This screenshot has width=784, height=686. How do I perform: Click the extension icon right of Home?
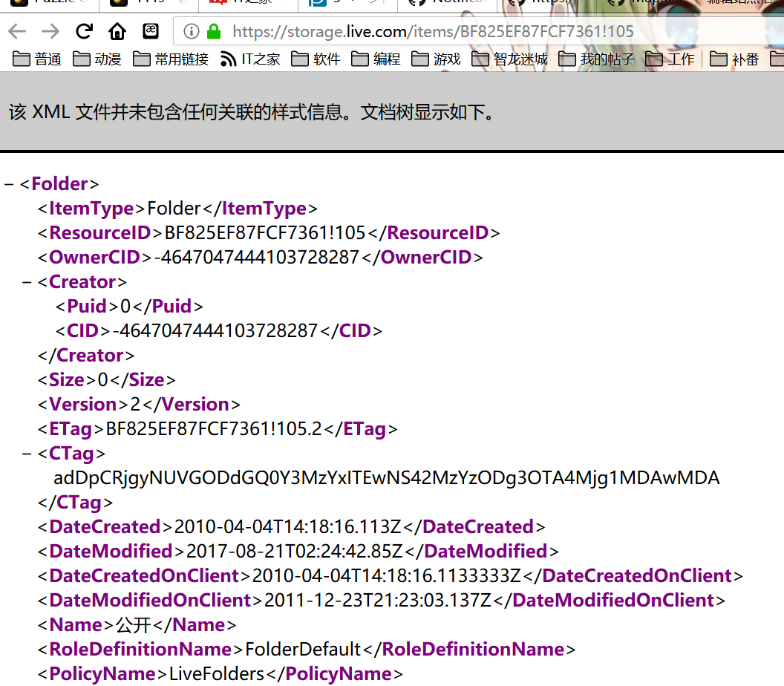(x=150, y=31)
